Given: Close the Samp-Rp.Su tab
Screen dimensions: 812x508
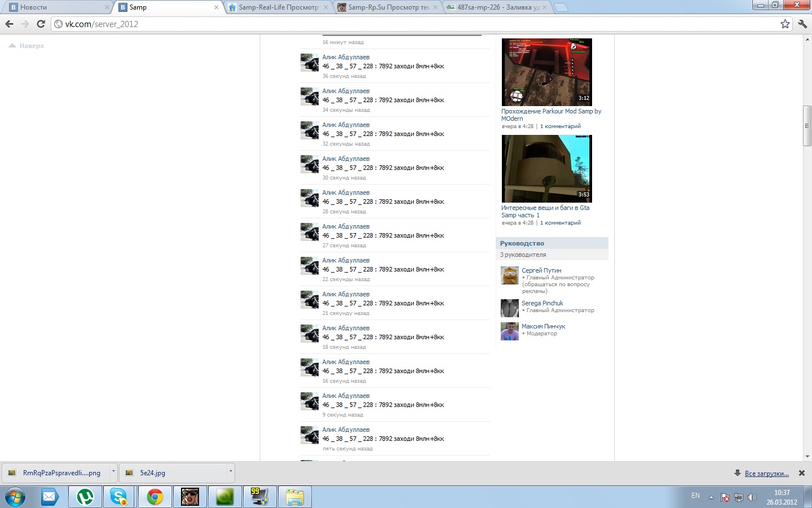Looking at the screenshot, I should click(x=435, y=7).
